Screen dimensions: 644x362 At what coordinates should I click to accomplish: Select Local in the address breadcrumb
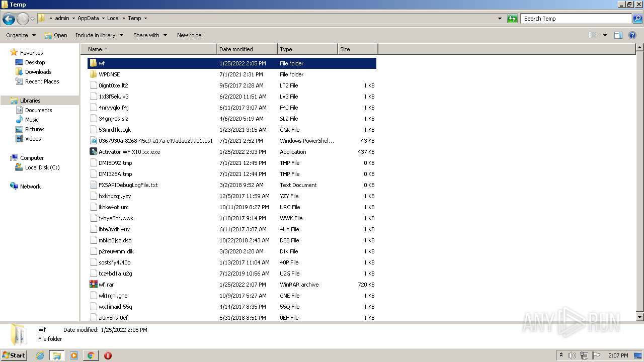[x=113, y=18]
